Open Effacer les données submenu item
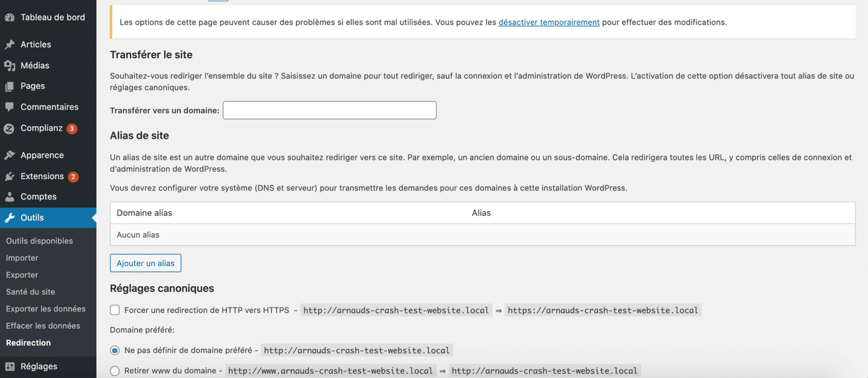This screenshot has height=378, width=868. (43, 326)
